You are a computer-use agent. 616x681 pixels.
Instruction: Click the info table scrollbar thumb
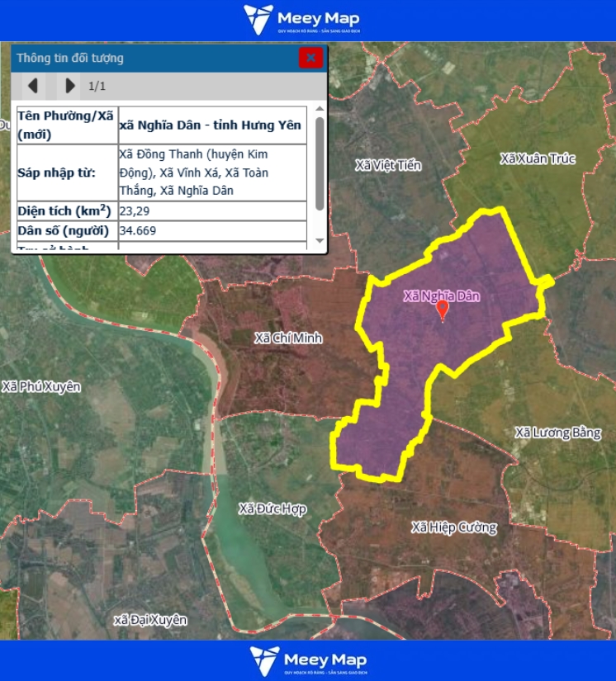pyautogui.click(x=320, y=163)
